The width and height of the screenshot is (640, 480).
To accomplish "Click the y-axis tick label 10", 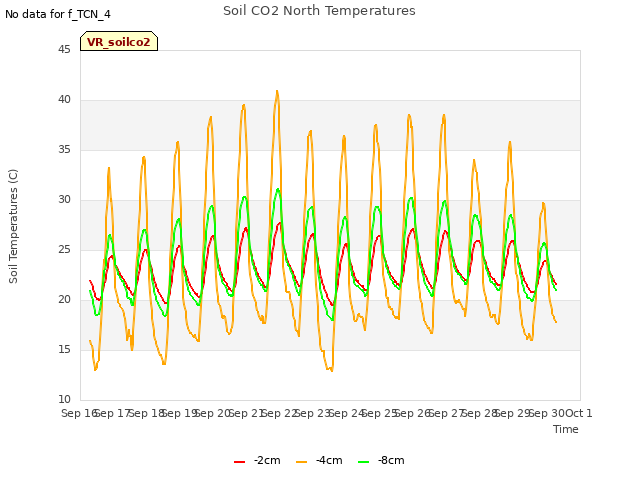I will [64, 400].
